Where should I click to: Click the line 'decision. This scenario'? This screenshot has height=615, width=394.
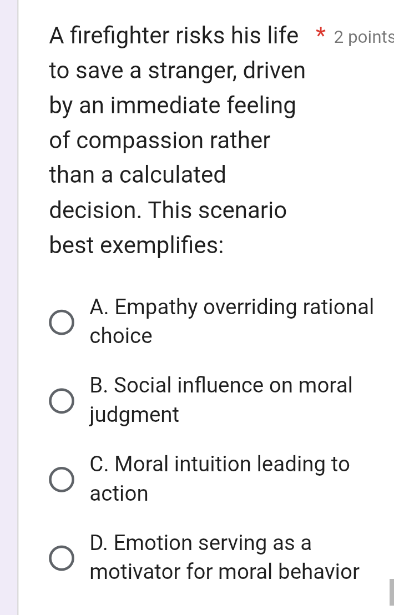(168, 210)
